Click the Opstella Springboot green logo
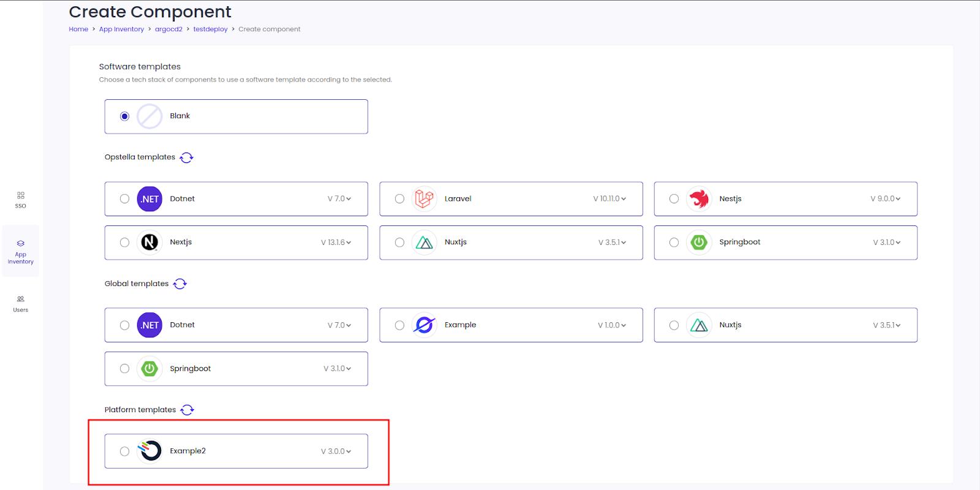Screen dimensions: 980x490 pyautogui.click(x=699, y=243)
